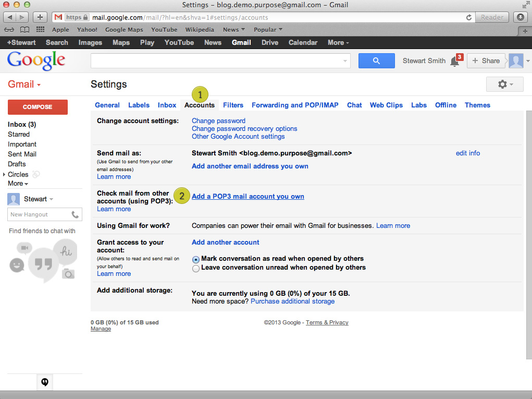Click the Google search input field
The height and width of the screenshot is (399, 532).
click(217, 61)
